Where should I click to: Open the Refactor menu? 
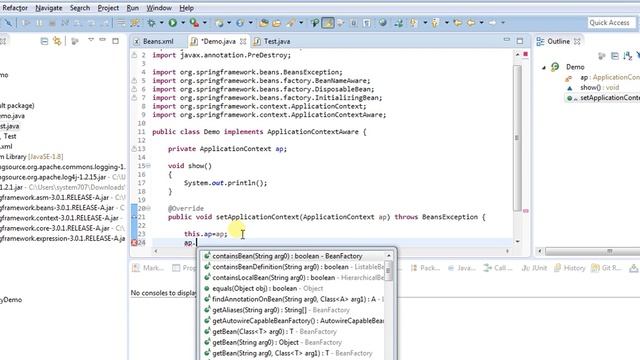click(x=14, y=8)
